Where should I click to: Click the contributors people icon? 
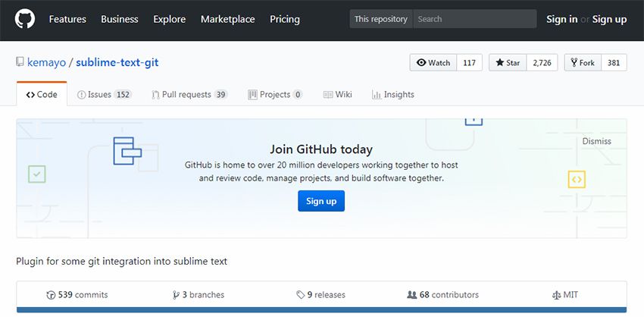coord(411,295)
